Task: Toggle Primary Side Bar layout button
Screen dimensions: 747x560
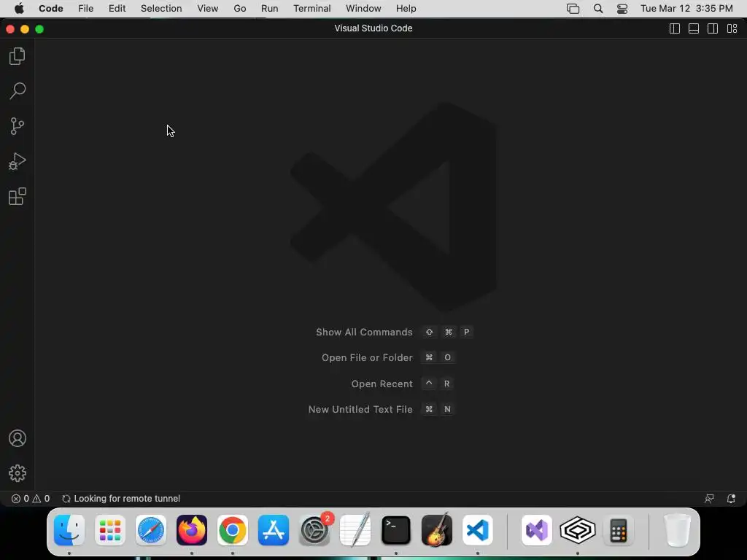Action: tap(675, 28)
